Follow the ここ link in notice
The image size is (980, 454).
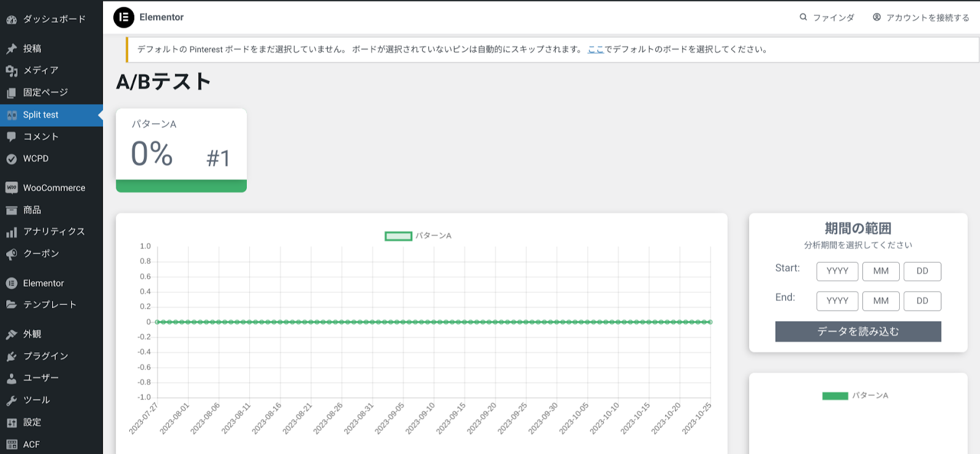coord(596,50)
